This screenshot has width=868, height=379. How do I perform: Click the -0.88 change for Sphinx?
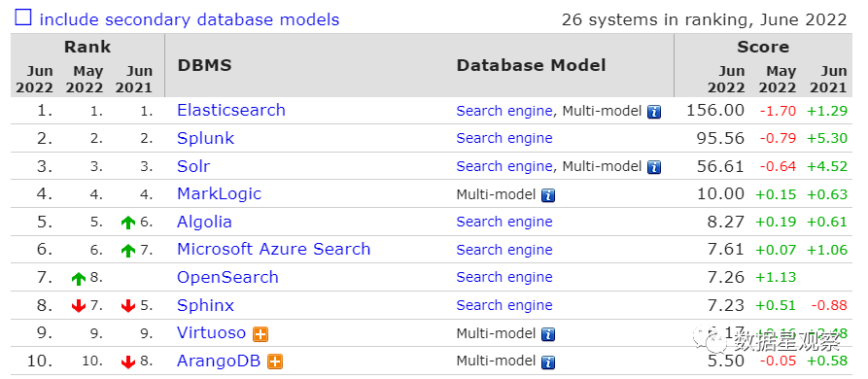point(829,306)
